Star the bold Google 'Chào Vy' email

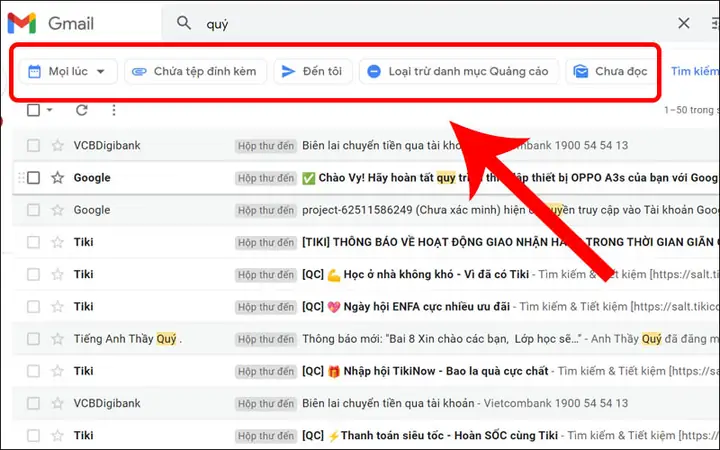click(x=57, y=178)
